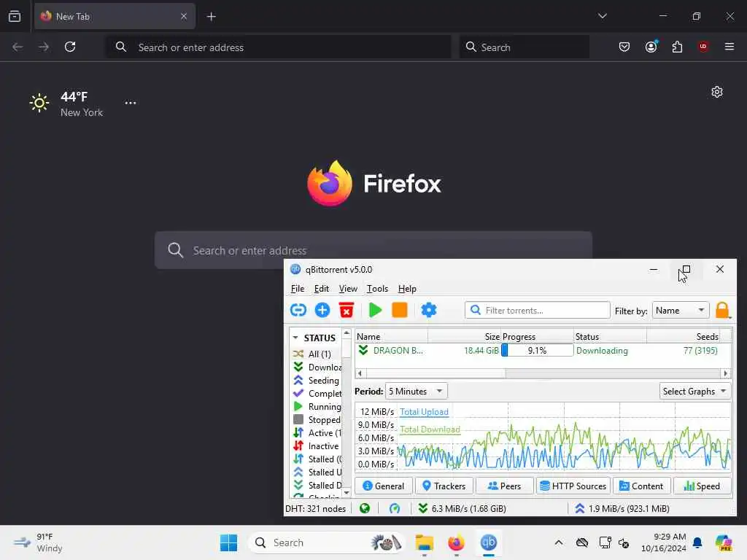
Task: Click the green Start torrent play icon
Action: pyautogui.click(x=376, y=311)
